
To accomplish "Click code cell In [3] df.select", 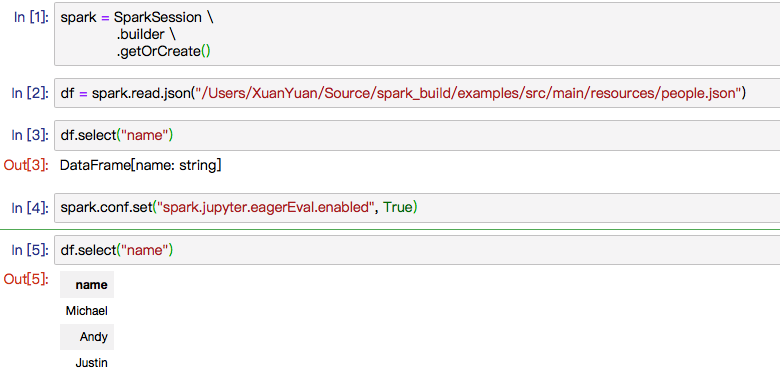I will (417, 135).
